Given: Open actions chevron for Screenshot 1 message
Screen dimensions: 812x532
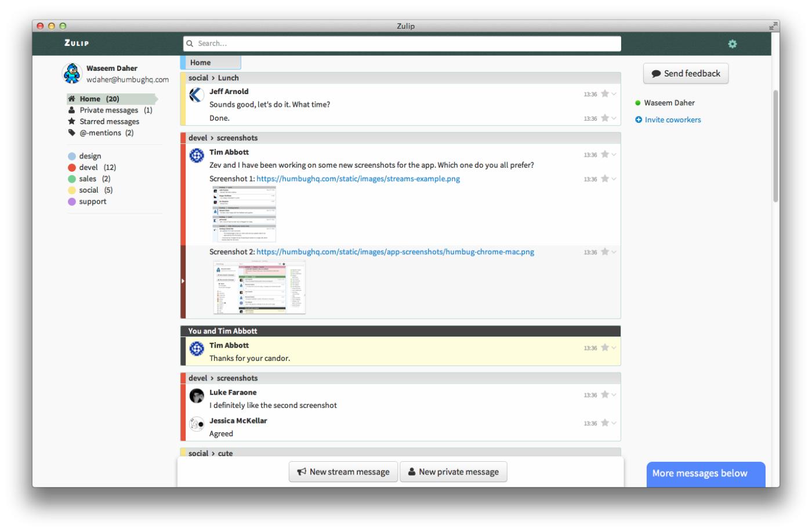Looking at the screenshot, I should [x=614, y=179].
